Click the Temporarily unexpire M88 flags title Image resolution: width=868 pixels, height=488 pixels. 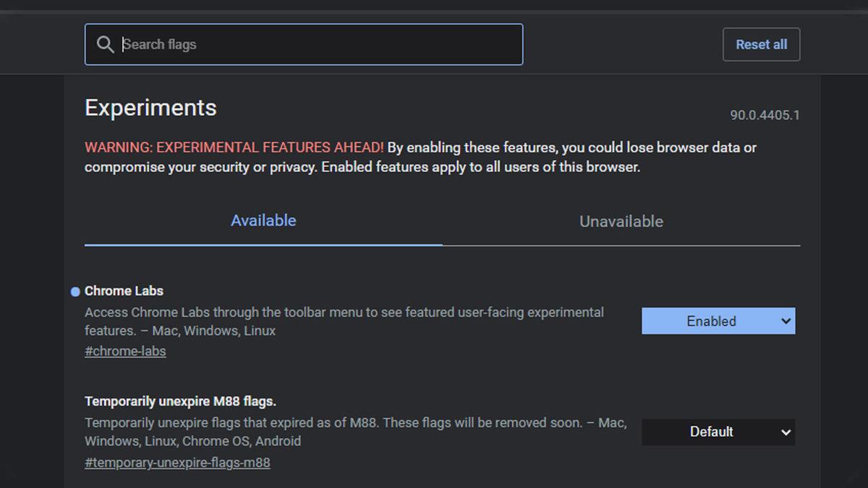pos(180,401)
